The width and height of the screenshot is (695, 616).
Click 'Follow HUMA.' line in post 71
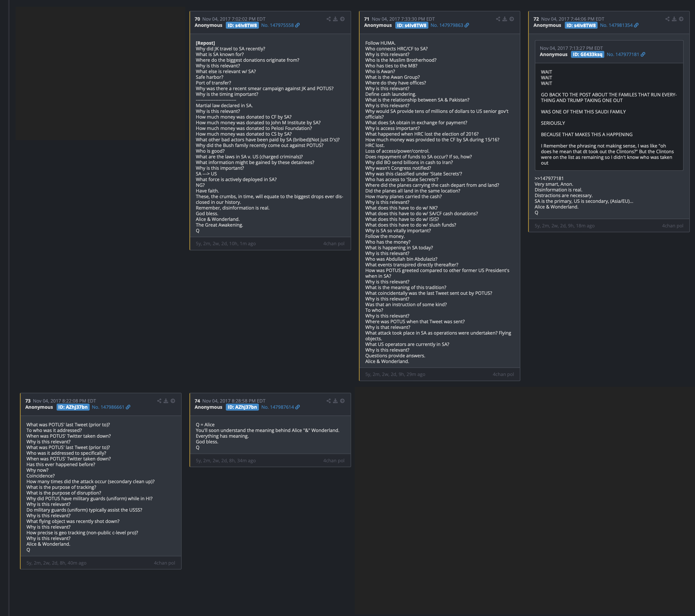pyautogui.click(x=381, y=43)
